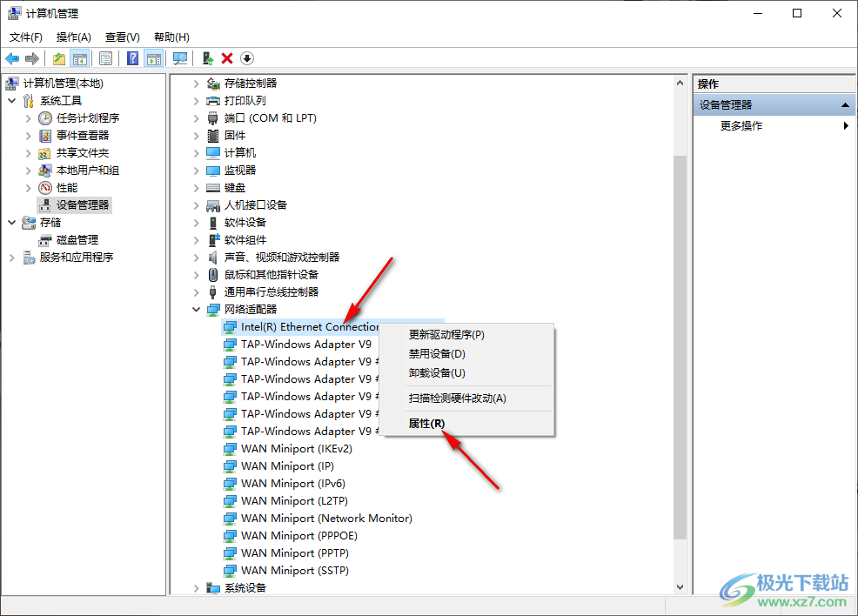
Task: Click the disable device down-arrow icon
Action: point(247,58)
